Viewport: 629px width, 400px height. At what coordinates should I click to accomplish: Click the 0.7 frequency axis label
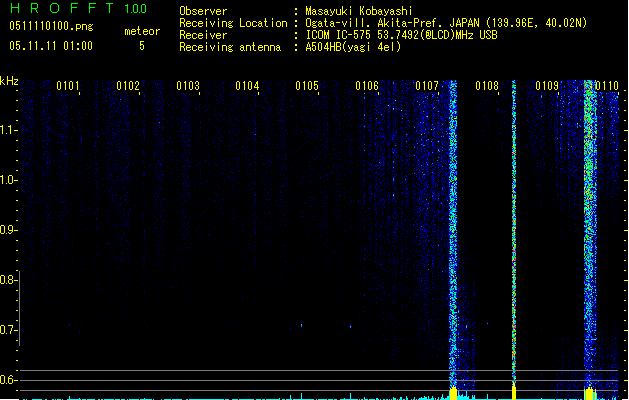(8, 330)
